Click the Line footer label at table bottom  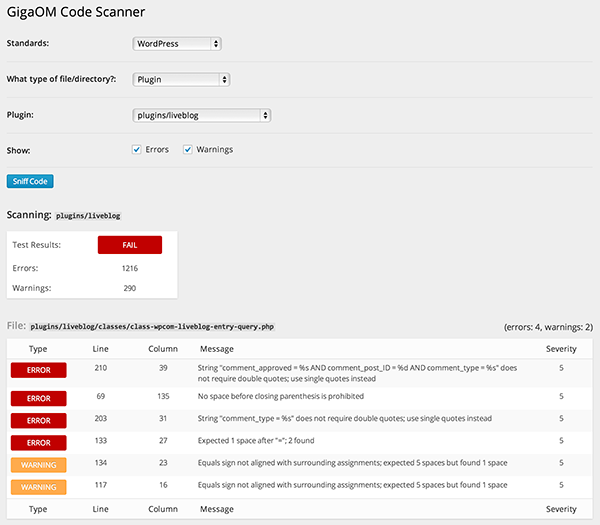101,509
